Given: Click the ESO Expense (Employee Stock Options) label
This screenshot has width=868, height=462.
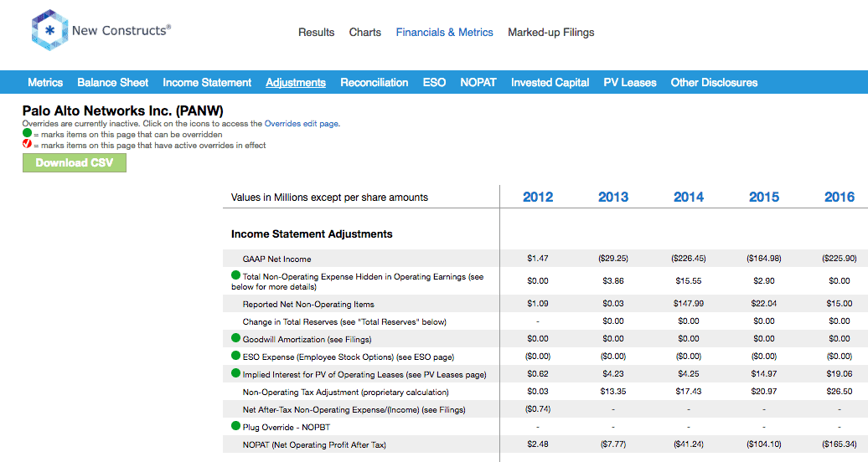Looking at the screenshot, I should [349, 357].
